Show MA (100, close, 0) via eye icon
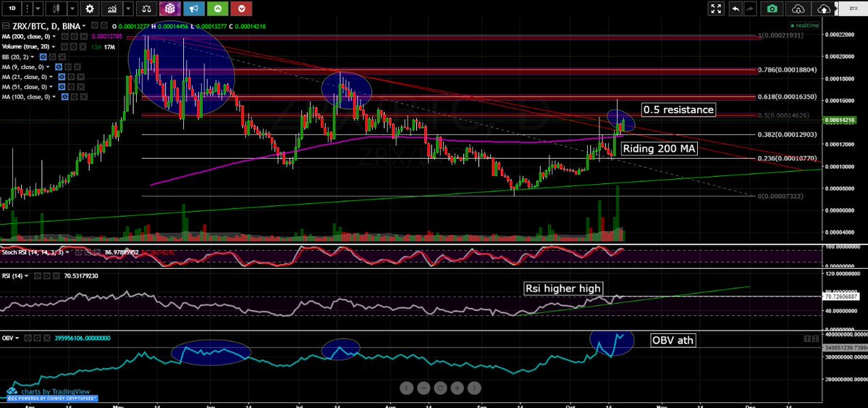Image resolution: width=868 pixels, height=408 pixels. (64, 97)
